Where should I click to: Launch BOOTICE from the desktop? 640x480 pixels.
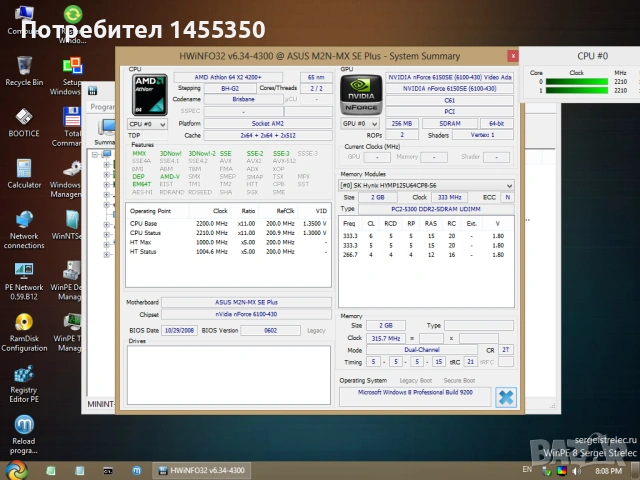tap(23, 117)
